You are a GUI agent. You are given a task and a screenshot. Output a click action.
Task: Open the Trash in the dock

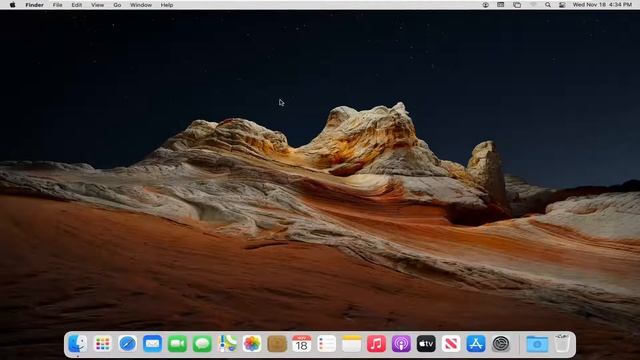coord(562,344)
